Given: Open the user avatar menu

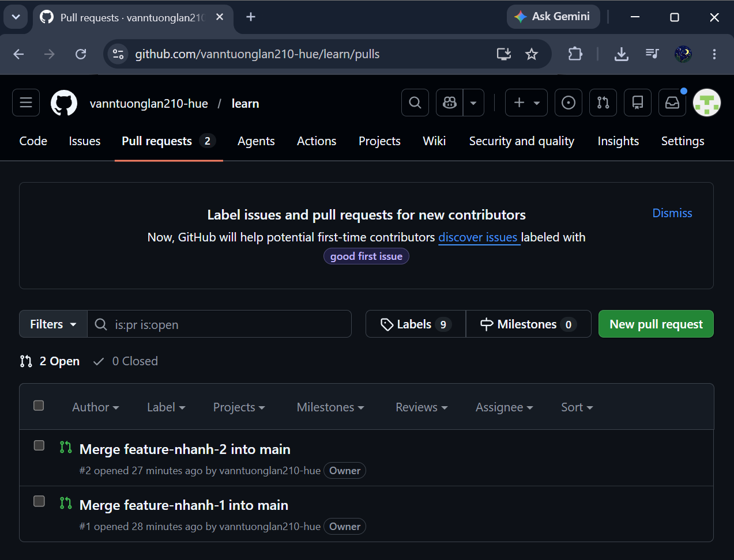Looking at the screenshot, I should [707, 103].
